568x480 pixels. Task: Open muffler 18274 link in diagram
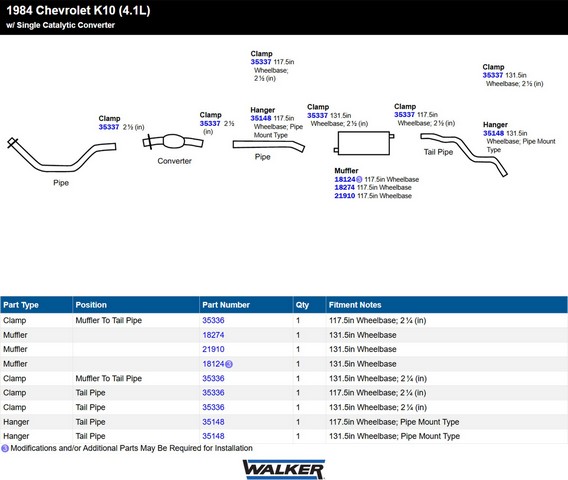344,188
